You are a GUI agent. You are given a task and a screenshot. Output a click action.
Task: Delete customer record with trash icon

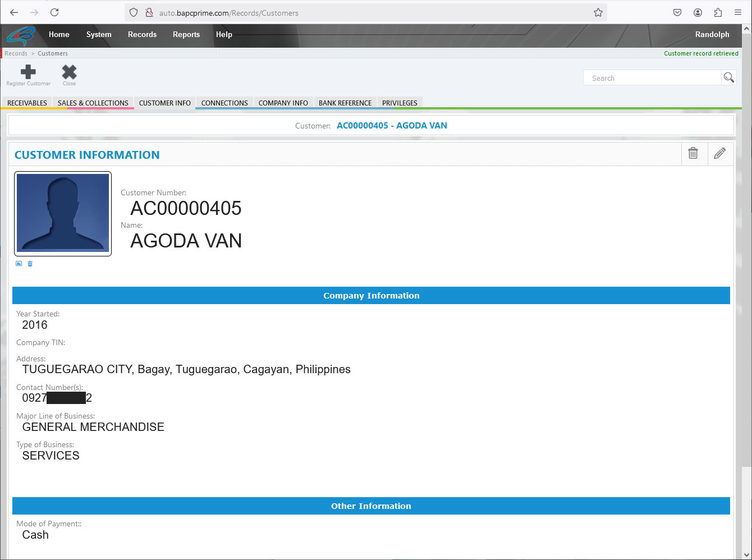click(x=693, y=153)
